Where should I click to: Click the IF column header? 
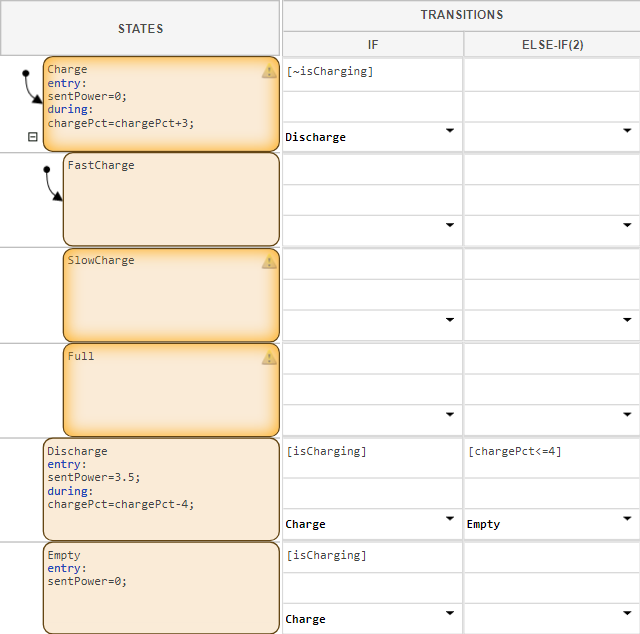pyautogui.click(x=373, y=45)
